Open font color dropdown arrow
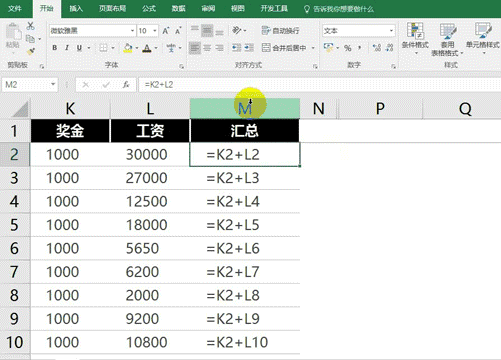501x360 pixels. click(x=156, y=48)
